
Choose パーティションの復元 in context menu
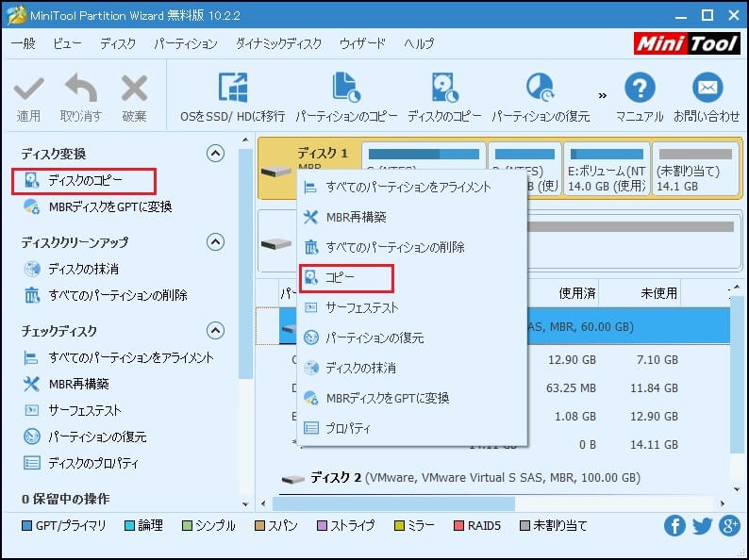[412, 338]
